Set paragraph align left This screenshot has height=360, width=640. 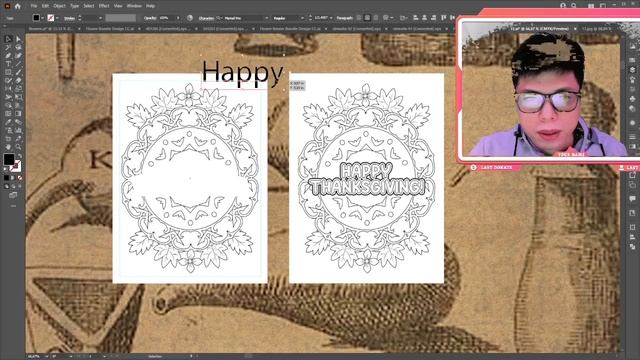point(359,18)
